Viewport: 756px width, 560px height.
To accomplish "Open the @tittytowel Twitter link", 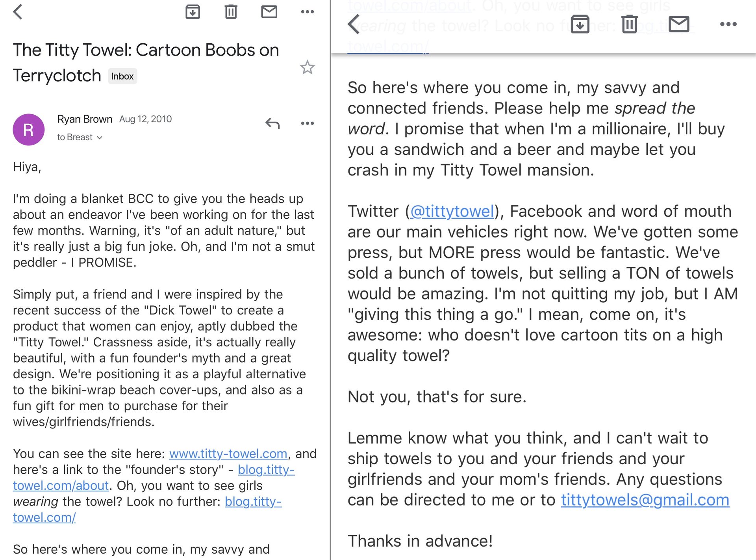I will point(452,212).
